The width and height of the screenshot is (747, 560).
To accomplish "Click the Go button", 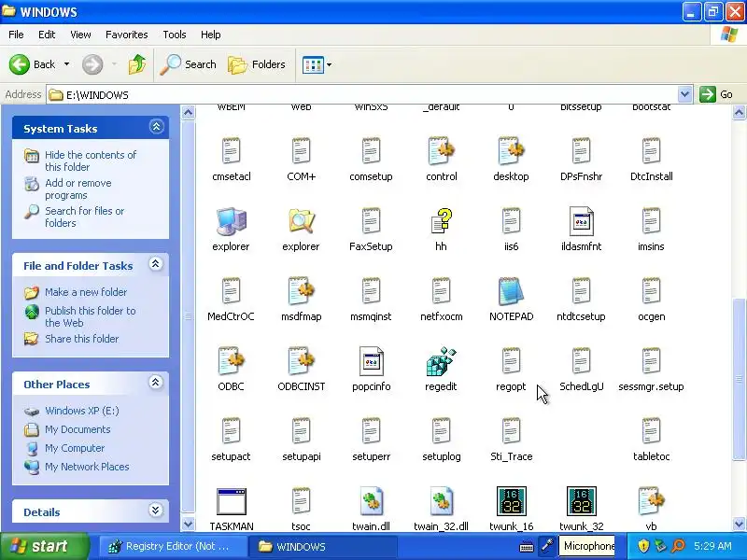I will pyautogui.click(x=716, y=94).
